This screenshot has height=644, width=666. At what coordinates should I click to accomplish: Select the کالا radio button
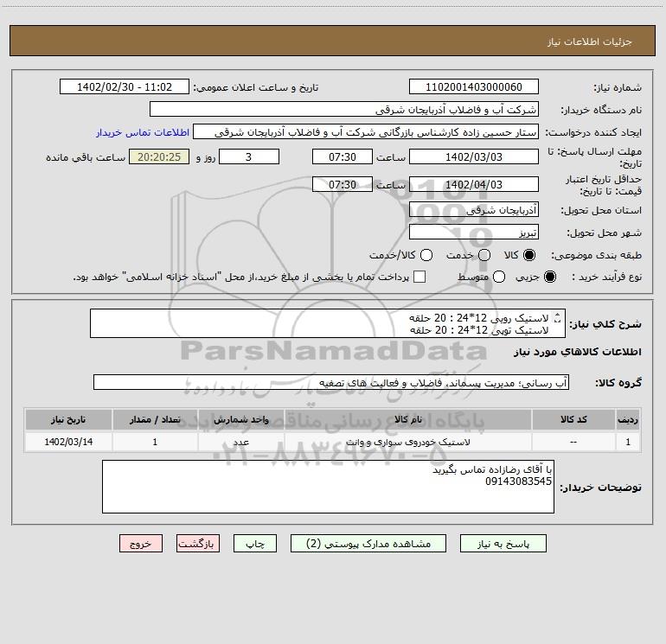click(529, 255)
